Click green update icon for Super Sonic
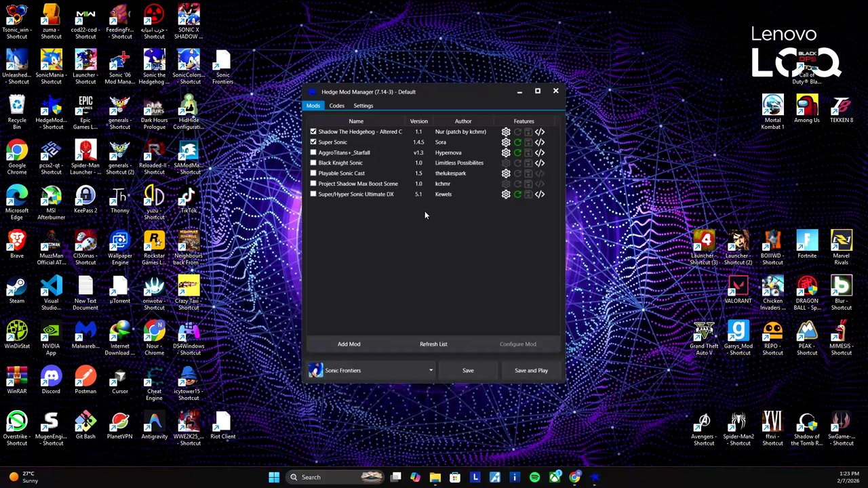This screenshot has width=868, height=488. tap(517, 142)
